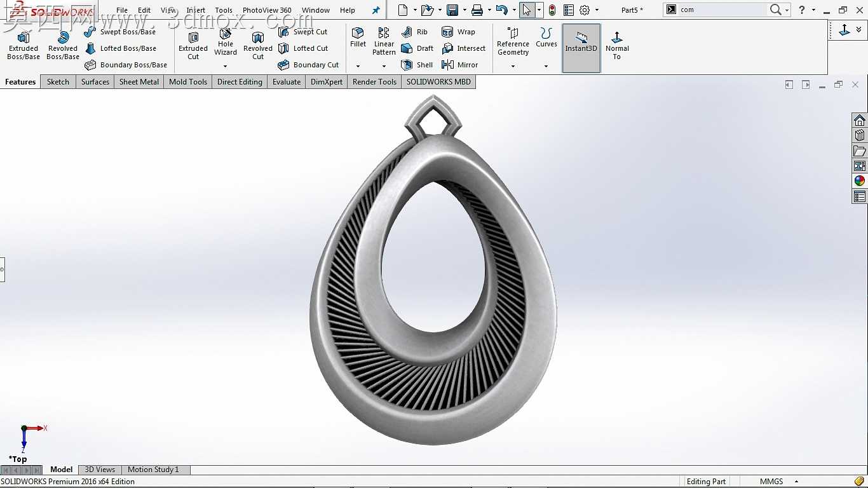Viewport: 868px width, 488px height.
Task: Open File Properties icon
Action: 569,10
